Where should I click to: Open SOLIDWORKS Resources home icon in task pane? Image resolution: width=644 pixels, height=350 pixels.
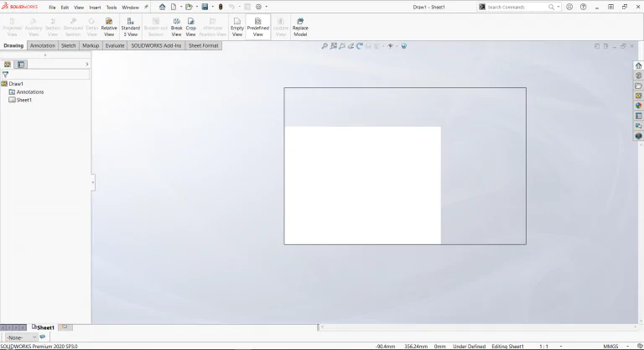pyautogui.click(x=638, y=65)
